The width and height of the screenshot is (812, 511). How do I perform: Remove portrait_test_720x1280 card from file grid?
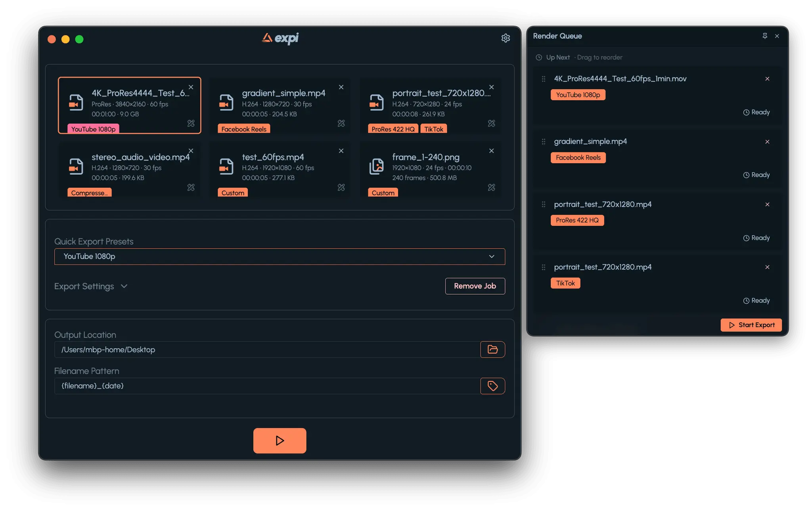(491, 87)
